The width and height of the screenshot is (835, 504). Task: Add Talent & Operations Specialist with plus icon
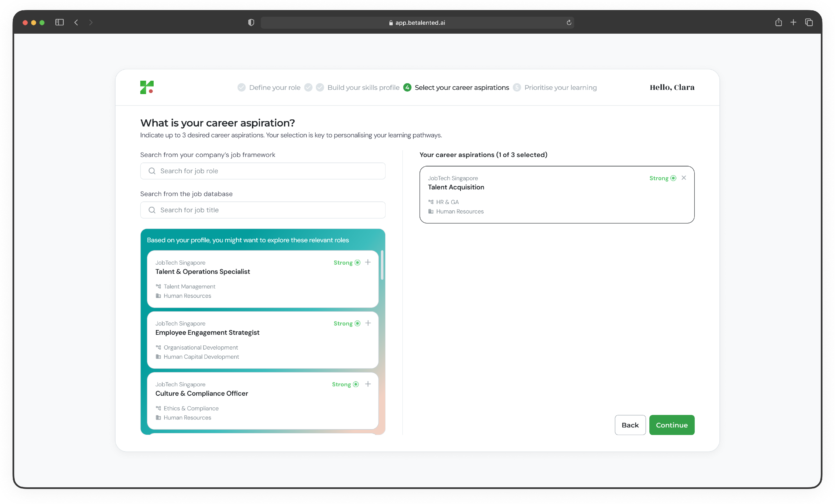(368, 262)
